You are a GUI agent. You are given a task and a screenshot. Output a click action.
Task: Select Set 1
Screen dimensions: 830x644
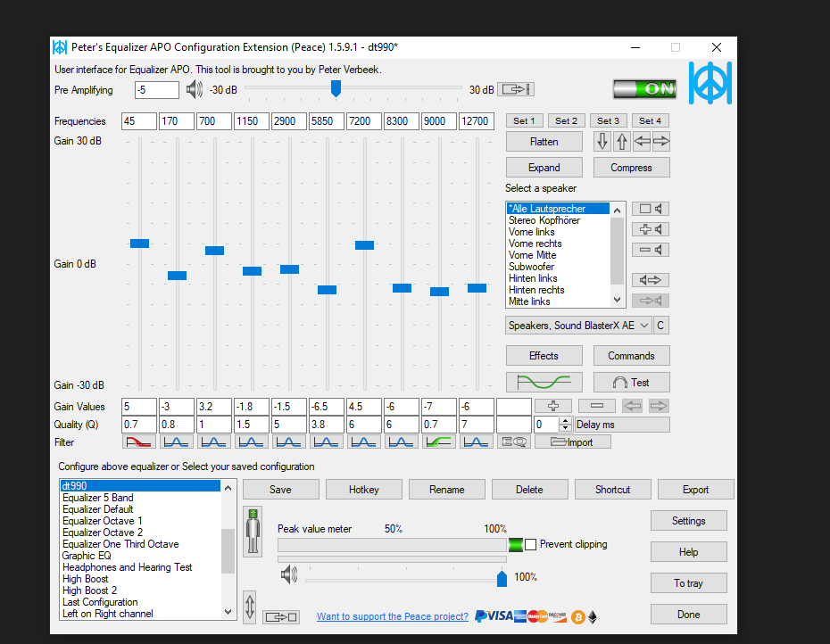pyautogui.click(x=524, y=120)
